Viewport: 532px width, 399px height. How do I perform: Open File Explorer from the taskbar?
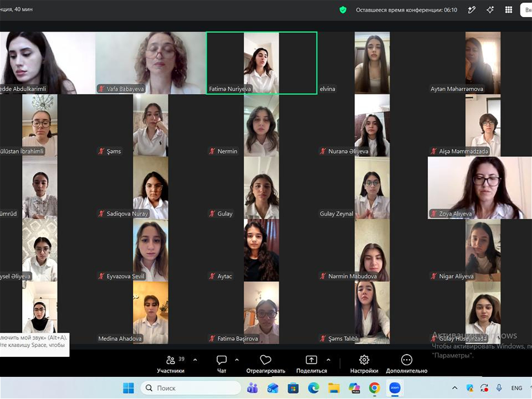click(x=334, y=388)
